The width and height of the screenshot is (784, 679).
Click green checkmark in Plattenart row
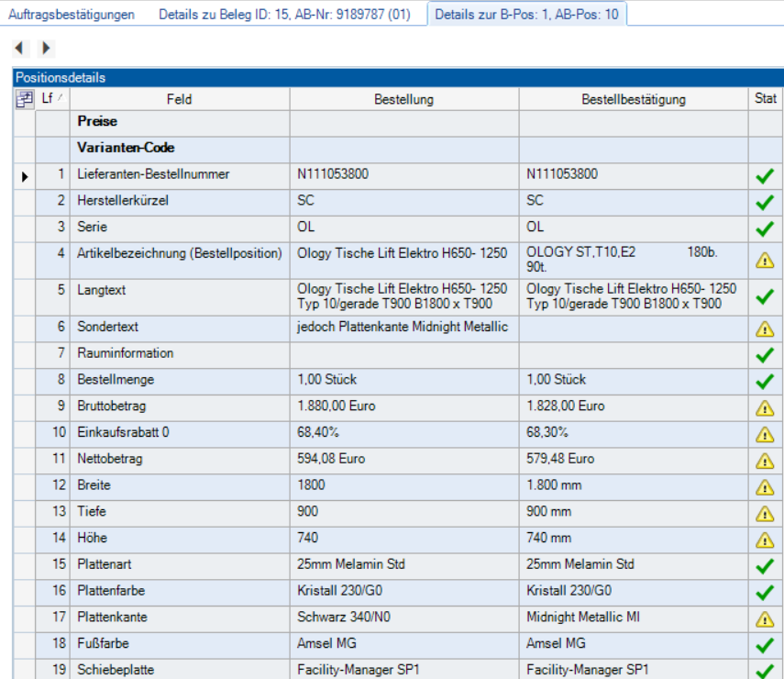pos(764,566)
